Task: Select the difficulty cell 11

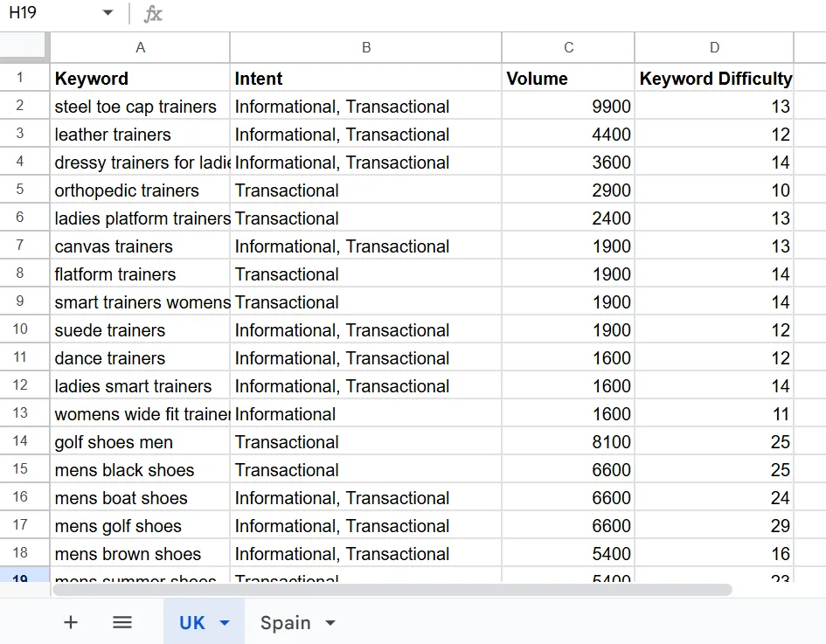Action: (x=714, y=413)
